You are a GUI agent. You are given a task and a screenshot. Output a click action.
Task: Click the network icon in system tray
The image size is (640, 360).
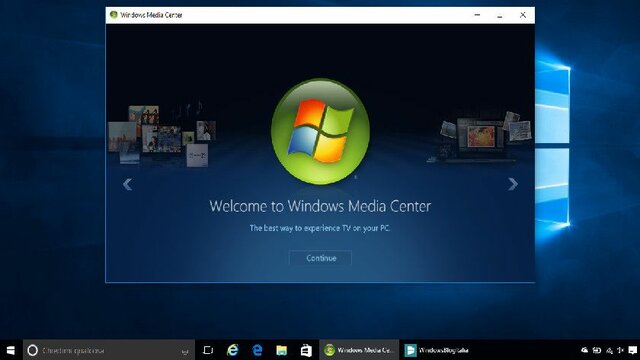(x=609, y=350)
